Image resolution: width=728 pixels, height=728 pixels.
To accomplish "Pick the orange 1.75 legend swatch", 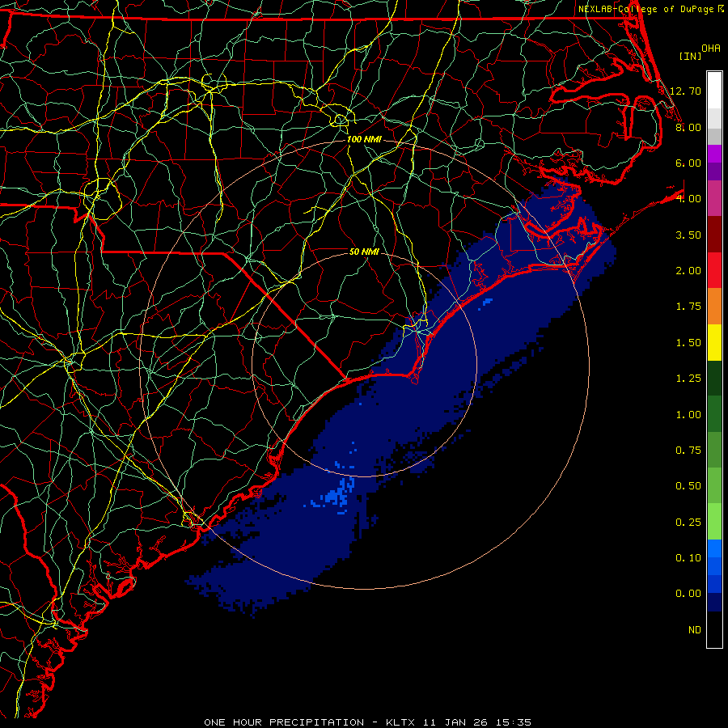I will tap(714, 307).
